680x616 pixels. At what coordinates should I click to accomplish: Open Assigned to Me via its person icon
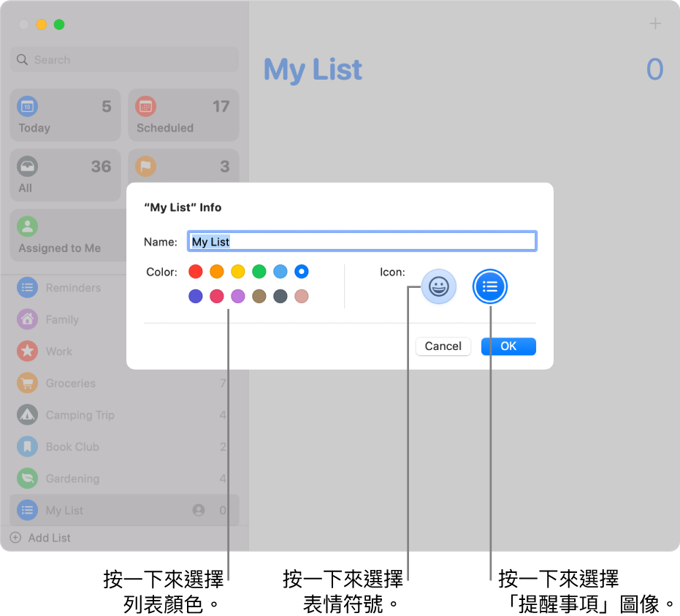(26, 227)
